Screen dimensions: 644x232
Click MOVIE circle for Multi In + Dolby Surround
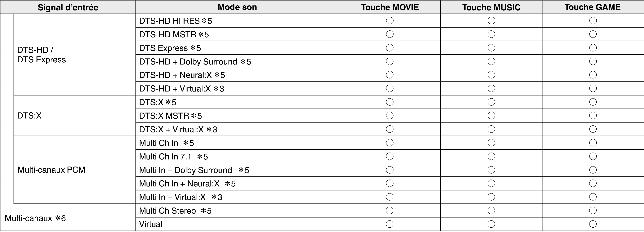(x=389, y=170)
